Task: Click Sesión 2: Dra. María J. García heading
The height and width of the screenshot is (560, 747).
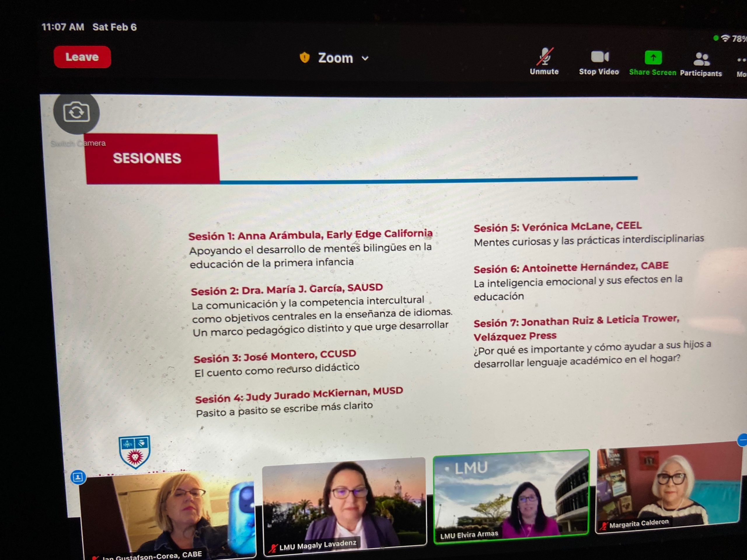Action: point(287,289)
